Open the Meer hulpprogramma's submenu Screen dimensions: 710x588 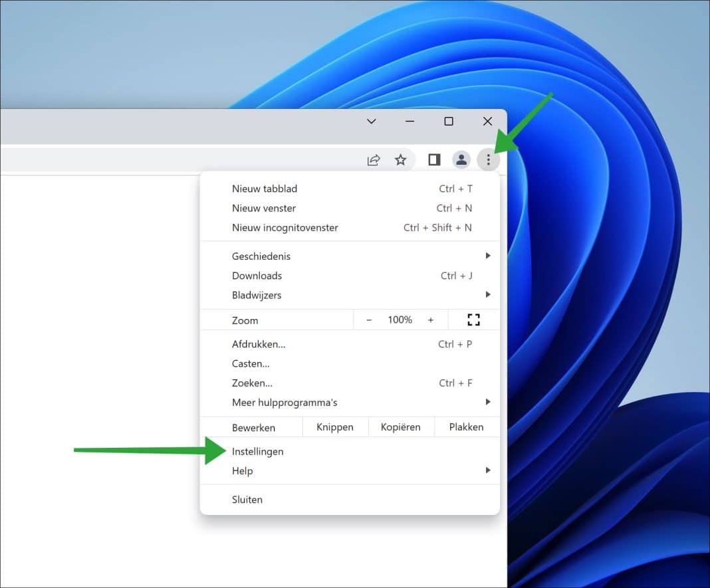click(x=488, y=401)
